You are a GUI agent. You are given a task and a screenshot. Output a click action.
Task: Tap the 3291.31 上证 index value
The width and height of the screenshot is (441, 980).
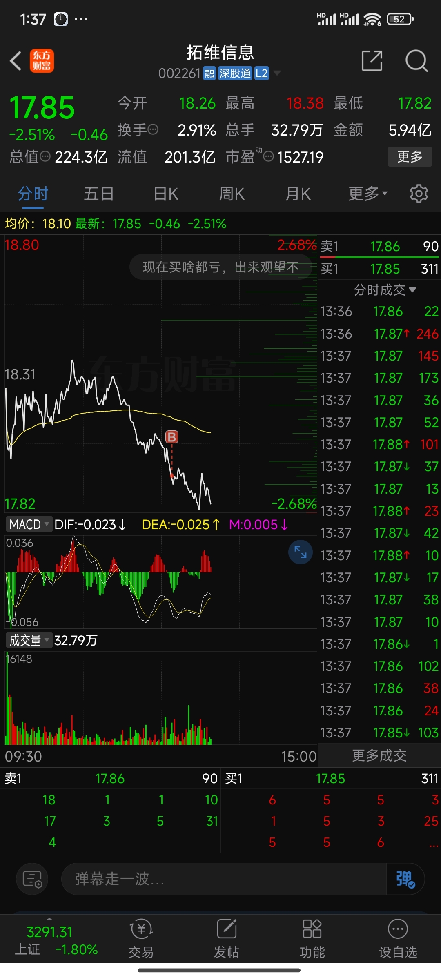49,932
